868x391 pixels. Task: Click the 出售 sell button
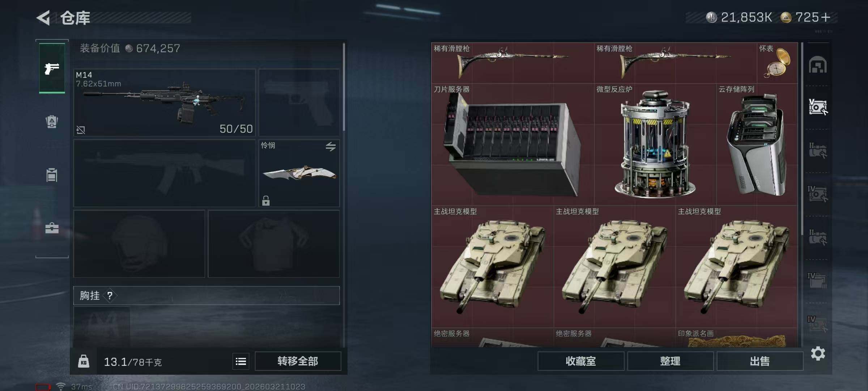(760, 361)
